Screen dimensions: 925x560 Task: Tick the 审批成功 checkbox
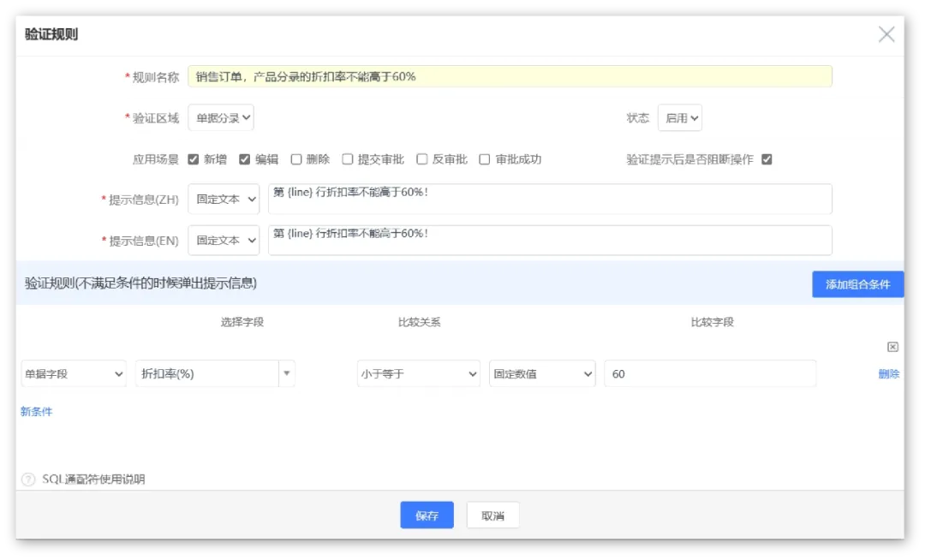485,159
